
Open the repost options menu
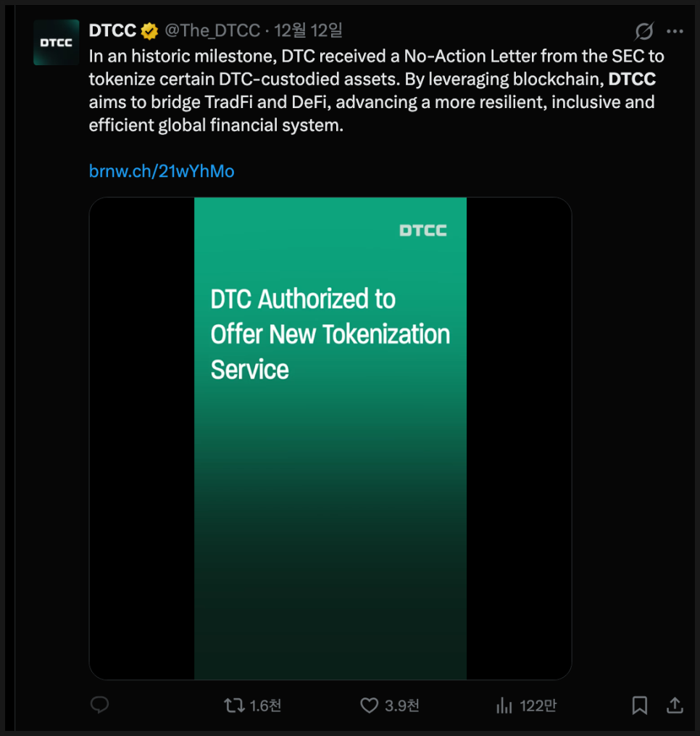click(x=233, y=706)
